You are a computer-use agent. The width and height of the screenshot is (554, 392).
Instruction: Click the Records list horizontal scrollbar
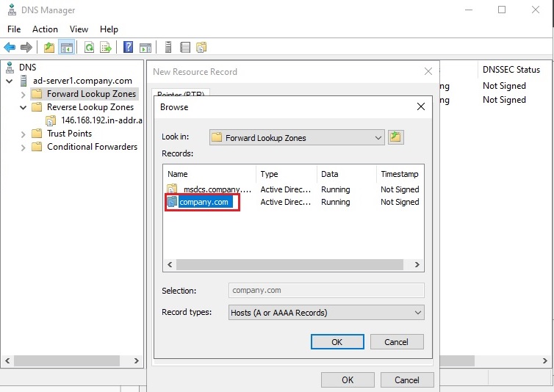[x=294, y=265]
